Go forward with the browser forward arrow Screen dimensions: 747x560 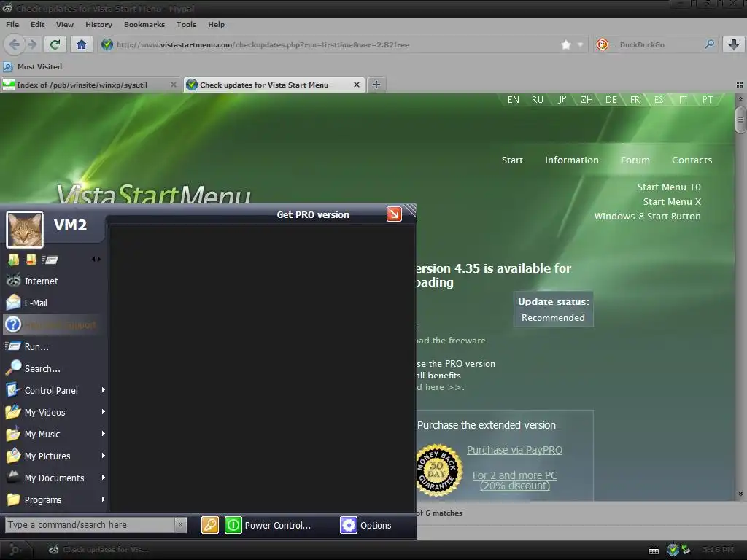[x=32, y=44]
